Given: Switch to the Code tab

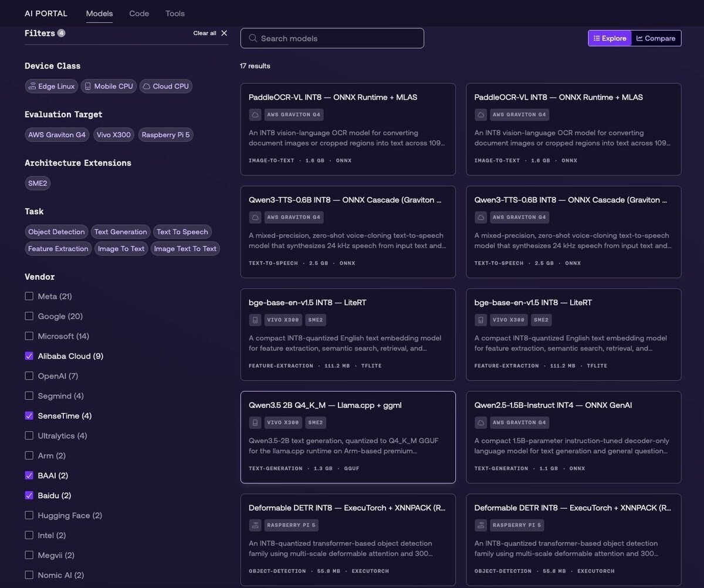Looking at the screenshot, I should (139, 13).
